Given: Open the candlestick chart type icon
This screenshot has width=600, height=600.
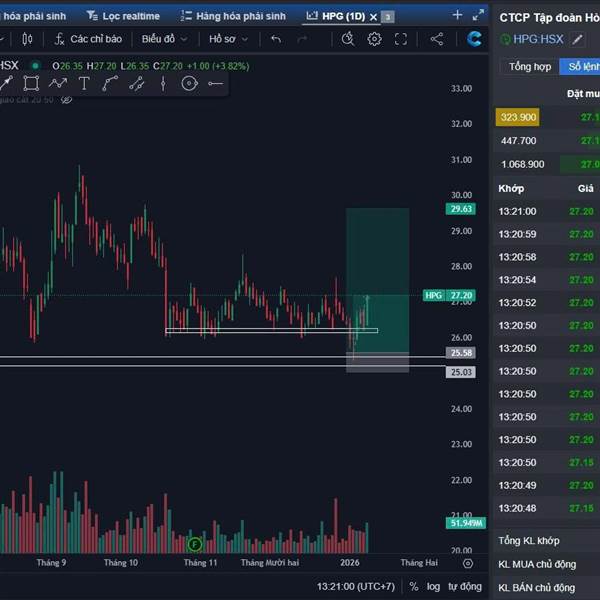Looking at the screenshot, I should tap(27, 39).
